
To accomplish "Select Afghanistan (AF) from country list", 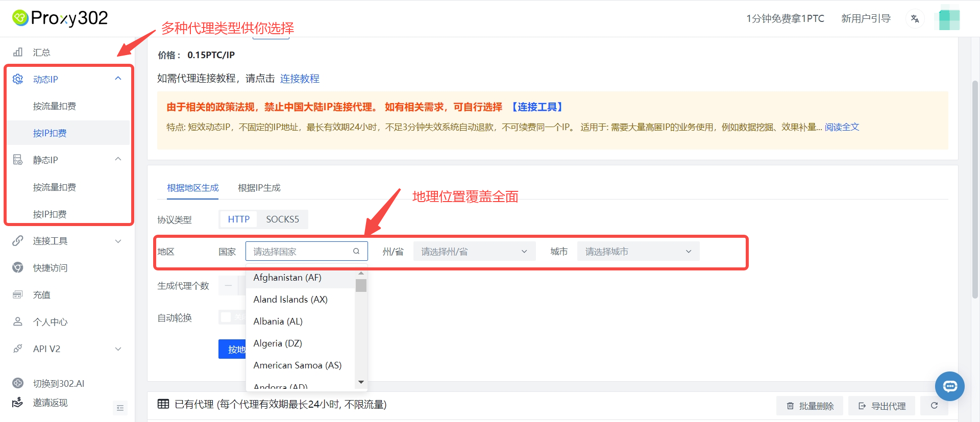I will 300,278.
